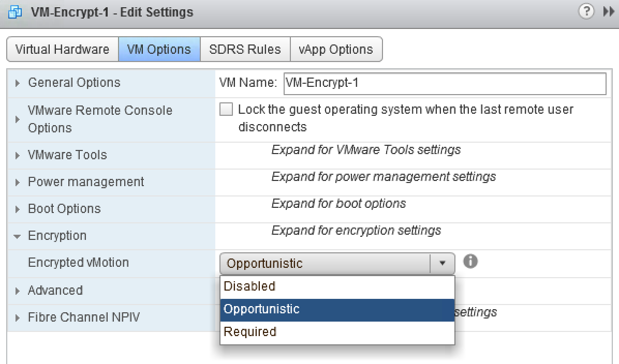Image resolution: width=619 pixels, height=364 pixels.
Task: Click the help question mark icon
Action: pos(586,12)
